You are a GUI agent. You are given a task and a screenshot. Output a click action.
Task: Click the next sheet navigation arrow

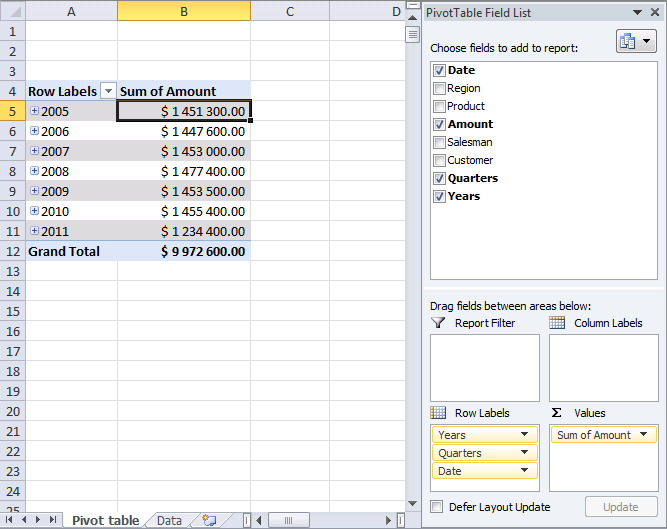click(39, 520)
